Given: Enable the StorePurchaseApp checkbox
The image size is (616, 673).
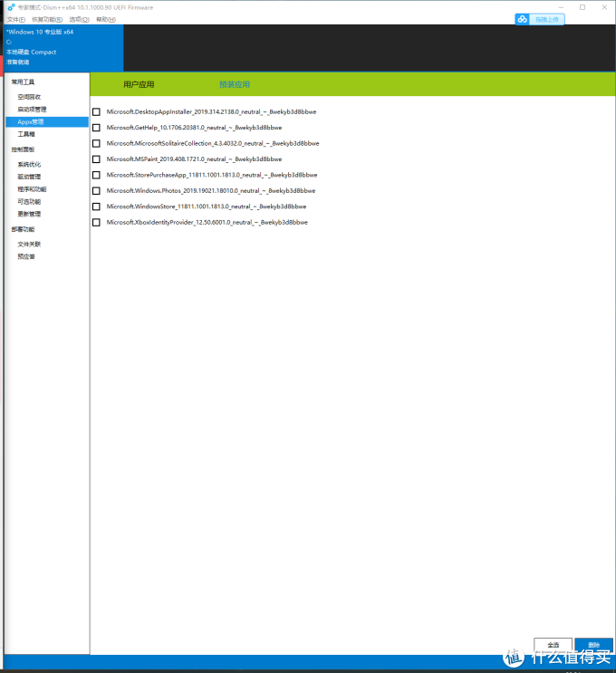Looking at the screenshot, I should tap(96, 175).
